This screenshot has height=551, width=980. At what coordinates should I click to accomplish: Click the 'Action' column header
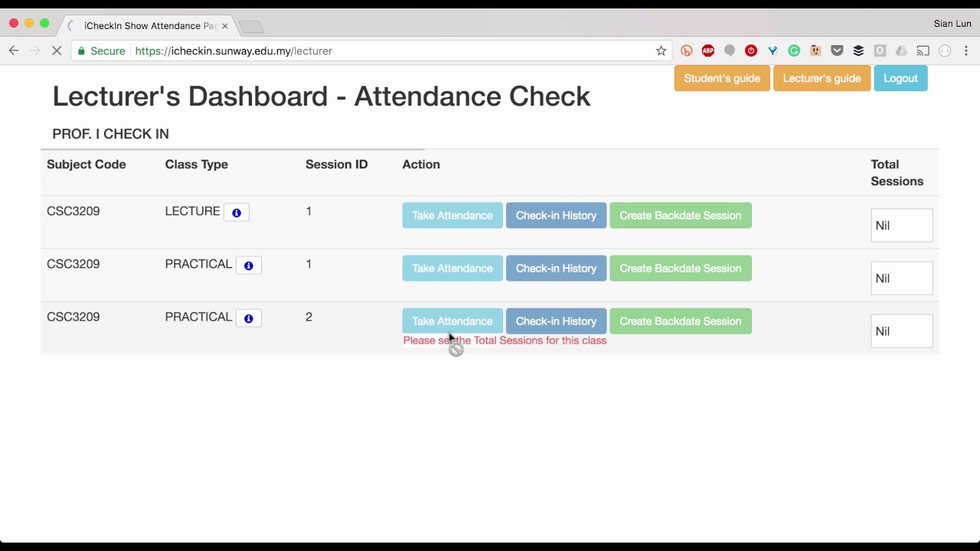[421, 165]
